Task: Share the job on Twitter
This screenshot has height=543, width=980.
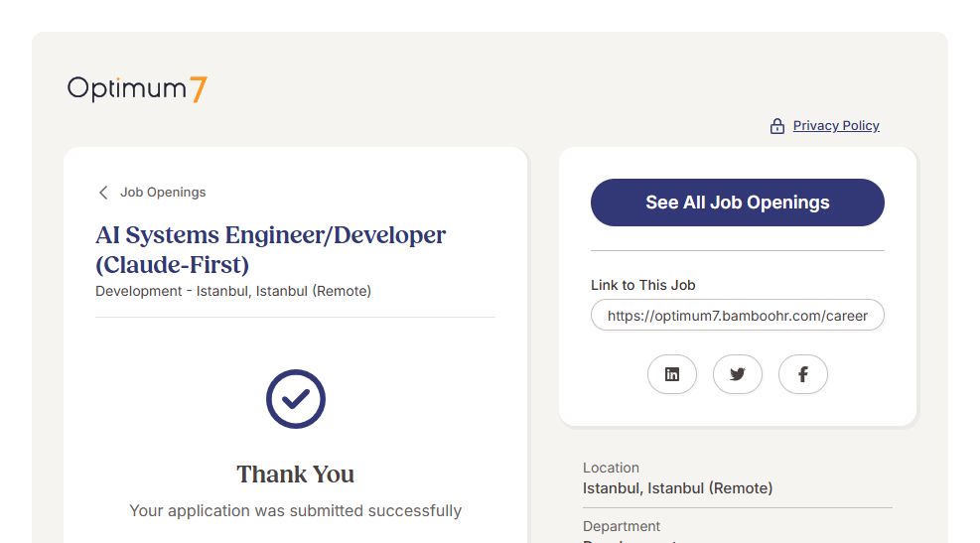Action: (x=738, y=374)
